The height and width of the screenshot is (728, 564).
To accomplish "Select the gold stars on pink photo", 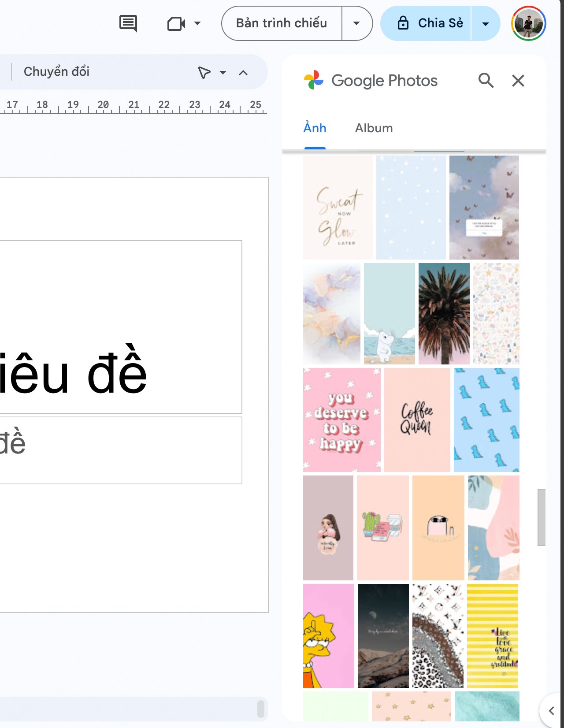I will coord(412,706).
